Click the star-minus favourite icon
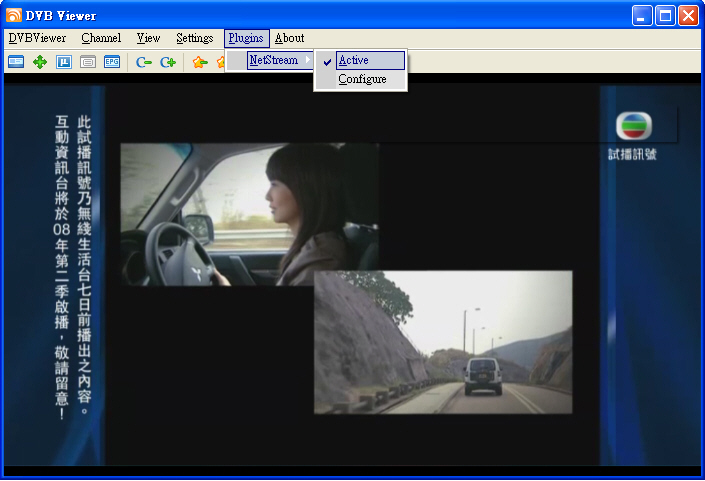The height and width of the screenshot is (481, 705). [x=200, y=62]
